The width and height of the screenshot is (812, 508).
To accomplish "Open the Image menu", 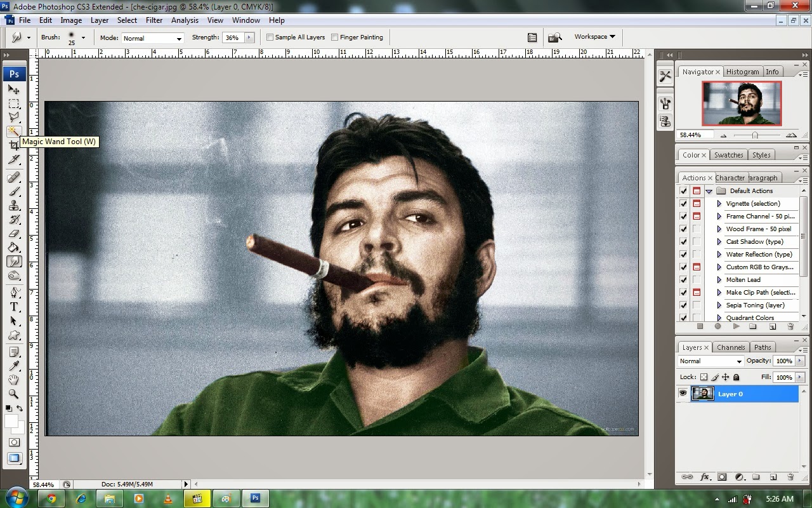I will [x=71, y=20].
